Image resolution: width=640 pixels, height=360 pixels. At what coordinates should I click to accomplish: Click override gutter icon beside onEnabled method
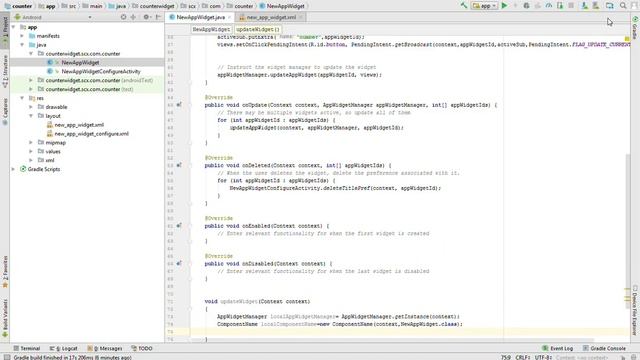tap(179, 226)
